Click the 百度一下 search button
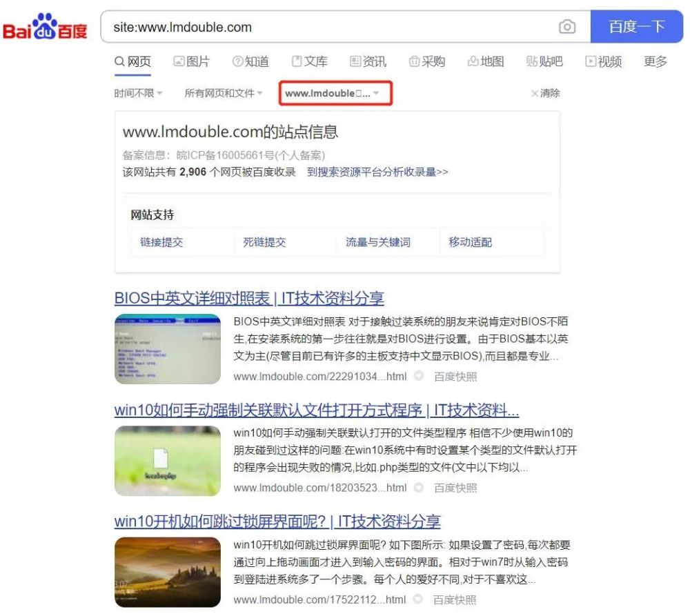 tap(636, 27)
